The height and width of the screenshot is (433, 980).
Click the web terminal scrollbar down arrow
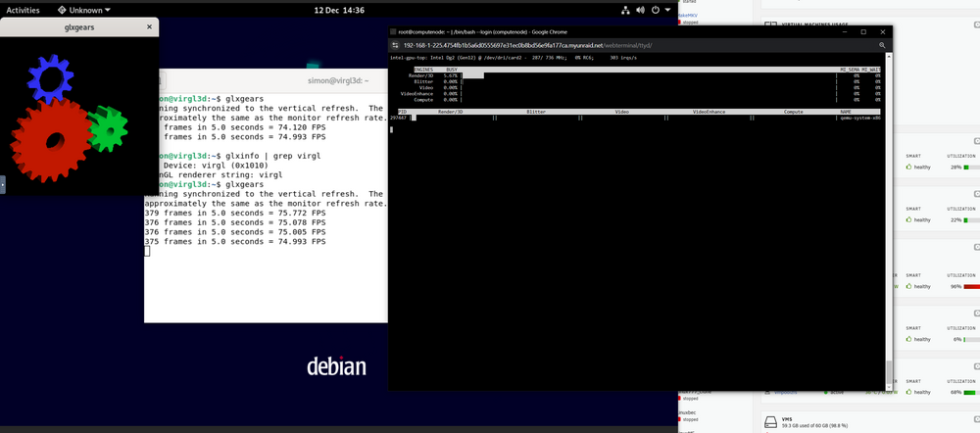click(890, 387)
